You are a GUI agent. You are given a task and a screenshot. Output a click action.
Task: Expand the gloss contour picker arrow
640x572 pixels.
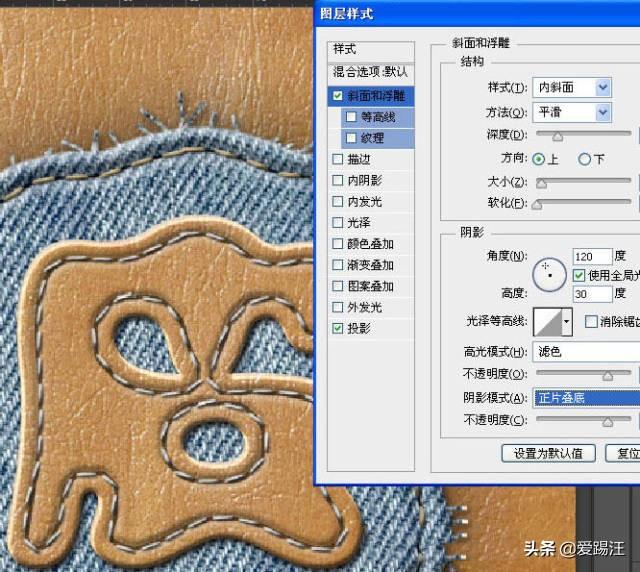click(x=567, y=322)
